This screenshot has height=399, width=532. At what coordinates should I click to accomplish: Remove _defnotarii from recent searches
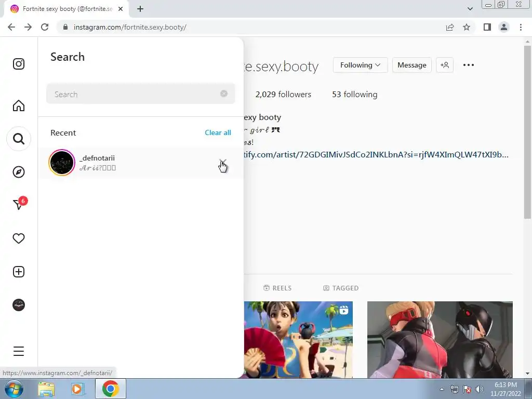222,162
